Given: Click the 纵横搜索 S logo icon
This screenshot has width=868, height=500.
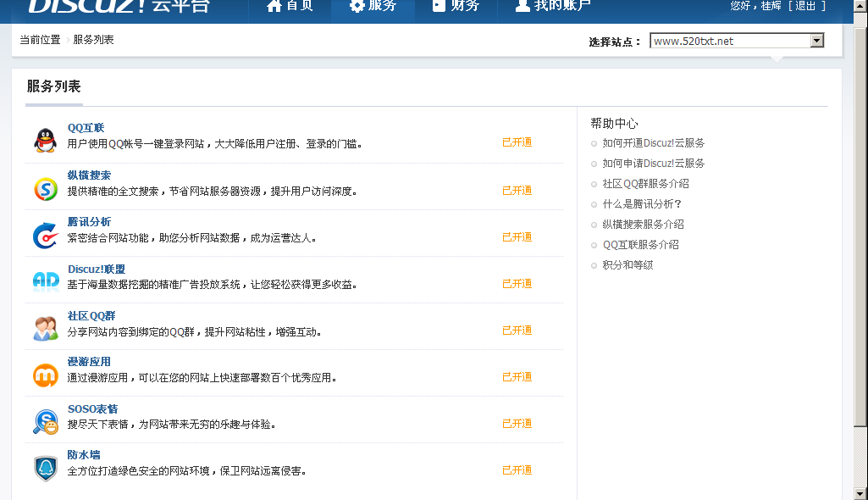Looking at the screenshot, I should 46,189.
